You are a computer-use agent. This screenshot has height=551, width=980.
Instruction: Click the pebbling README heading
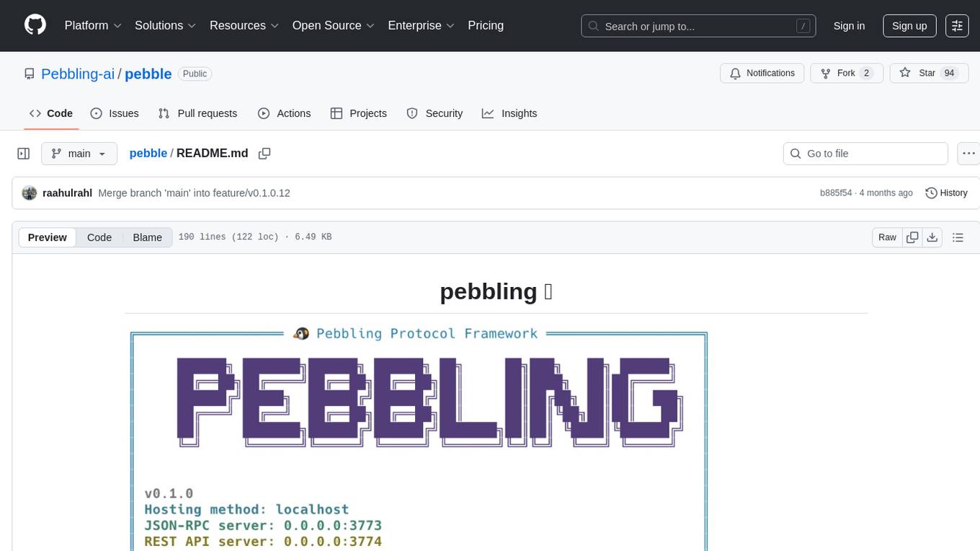(496, 291)
